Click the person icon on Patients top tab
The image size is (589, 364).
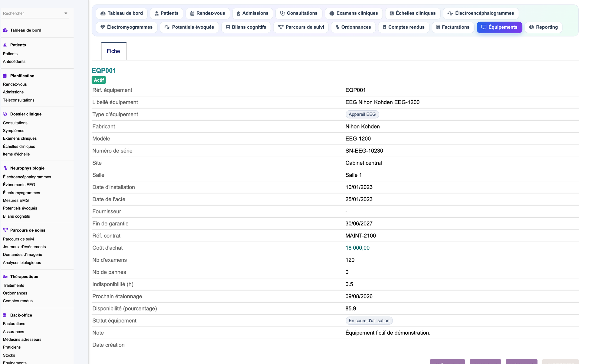point(156,13)
